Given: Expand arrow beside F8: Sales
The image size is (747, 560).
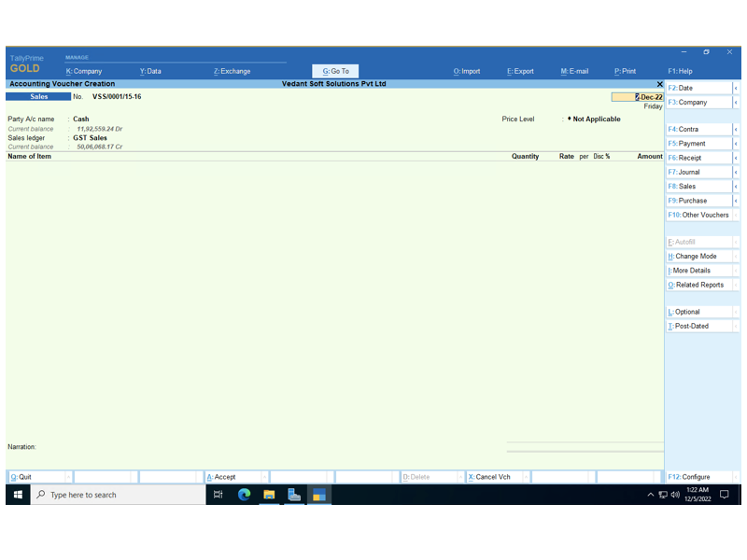Looking at the screenshot, I should point(736,187).
